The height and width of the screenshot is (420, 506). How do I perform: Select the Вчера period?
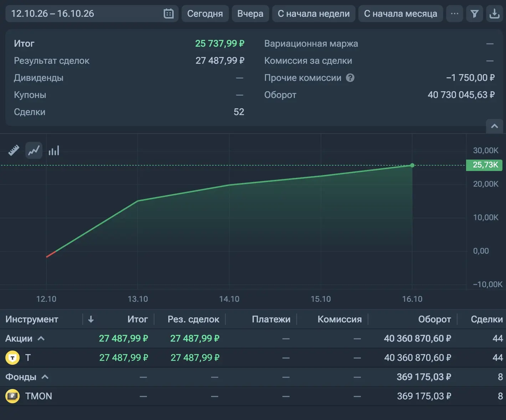point(250,14)
